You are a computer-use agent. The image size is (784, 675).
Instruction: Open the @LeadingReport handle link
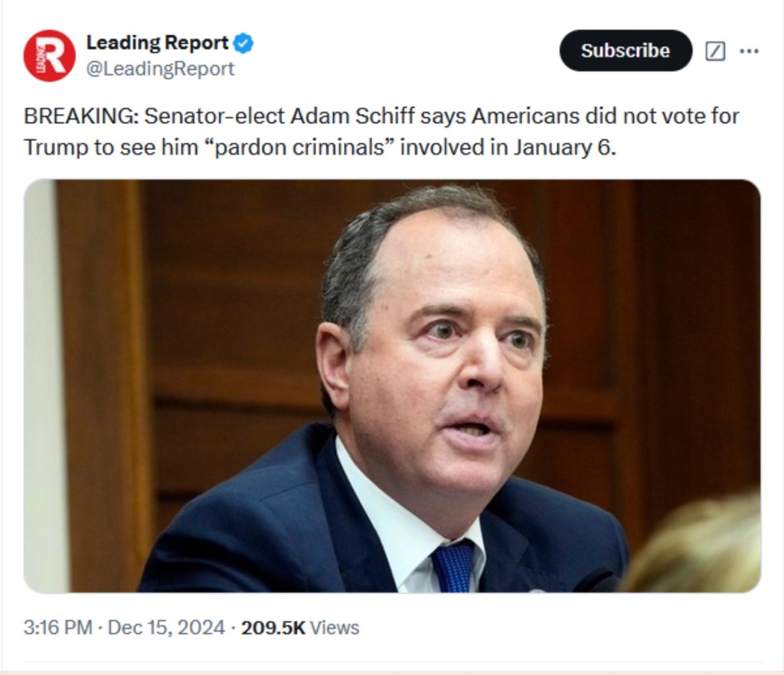(160, 69)
